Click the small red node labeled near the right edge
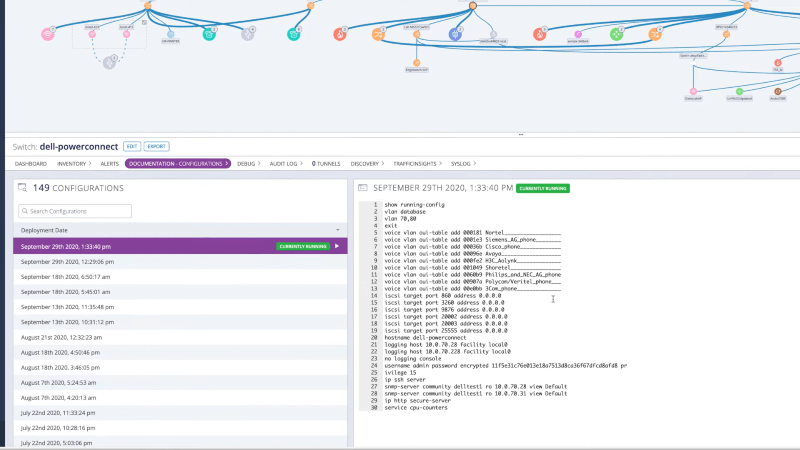 point(778,63)
